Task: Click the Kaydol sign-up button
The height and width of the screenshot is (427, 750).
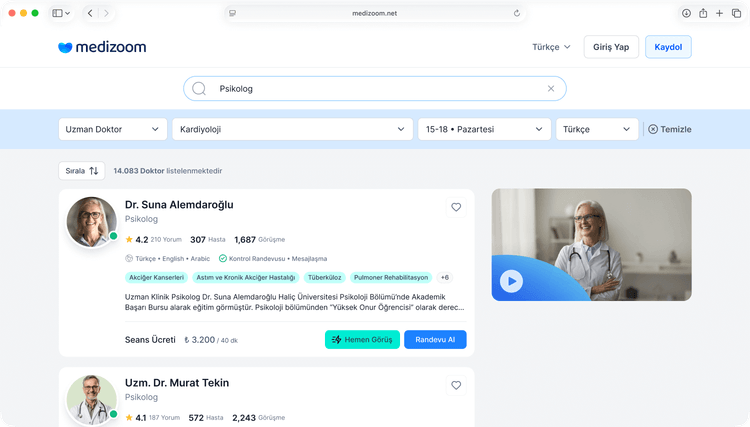Action: [x=668, y=47]
